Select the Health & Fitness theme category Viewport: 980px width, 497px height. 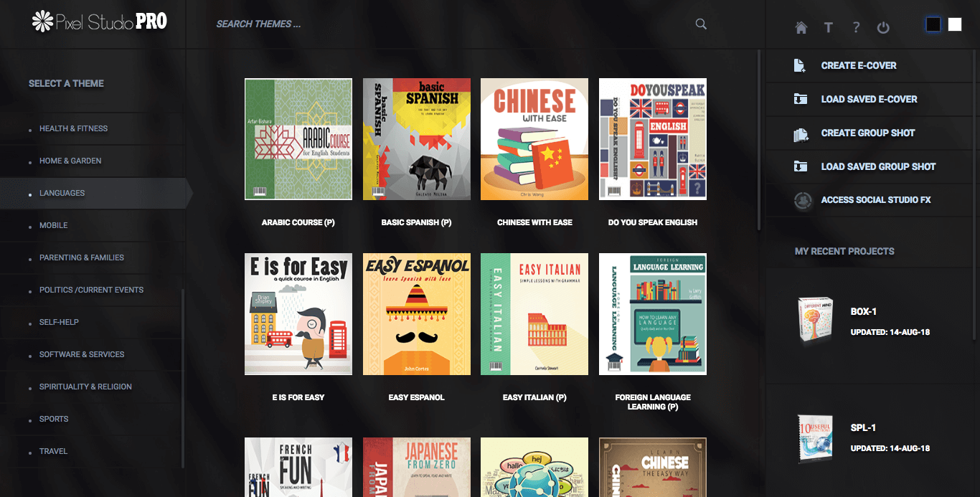(73, 128)
